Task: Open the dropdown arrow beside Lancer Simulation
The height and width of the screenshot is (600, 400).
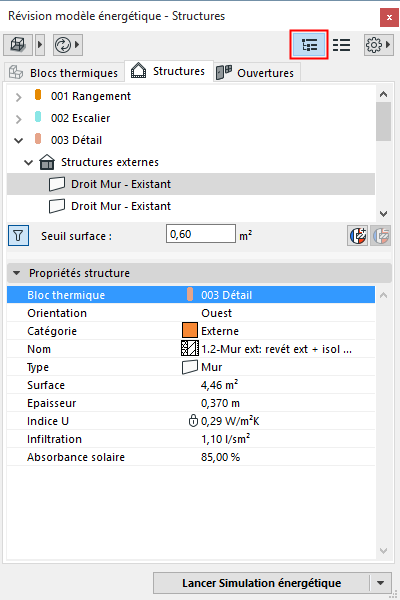Action: [380, 583]
